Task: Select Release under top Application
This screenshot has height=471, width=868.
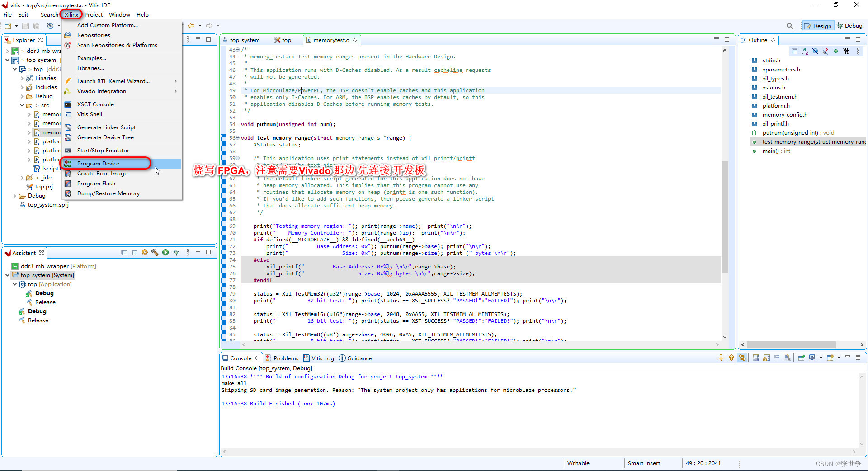Action: tap(45, 302)
